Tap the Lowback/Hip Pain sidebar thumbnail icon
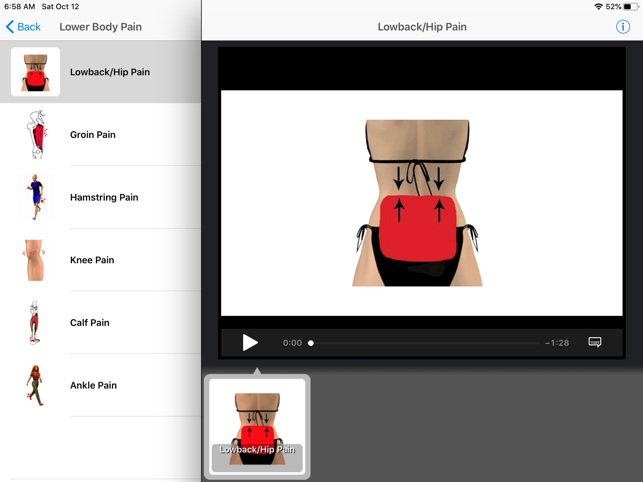This screenshot has height=482, width=643. [35, 72]
